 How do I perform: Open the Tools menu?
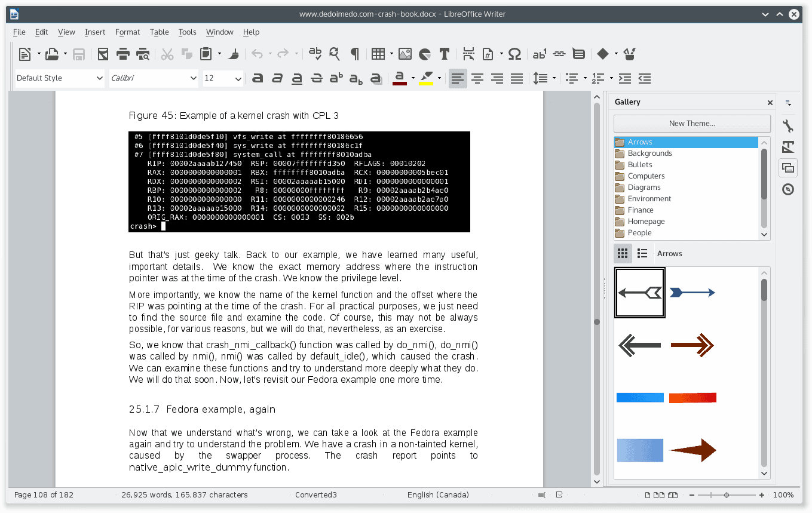(x=187, y=32)
